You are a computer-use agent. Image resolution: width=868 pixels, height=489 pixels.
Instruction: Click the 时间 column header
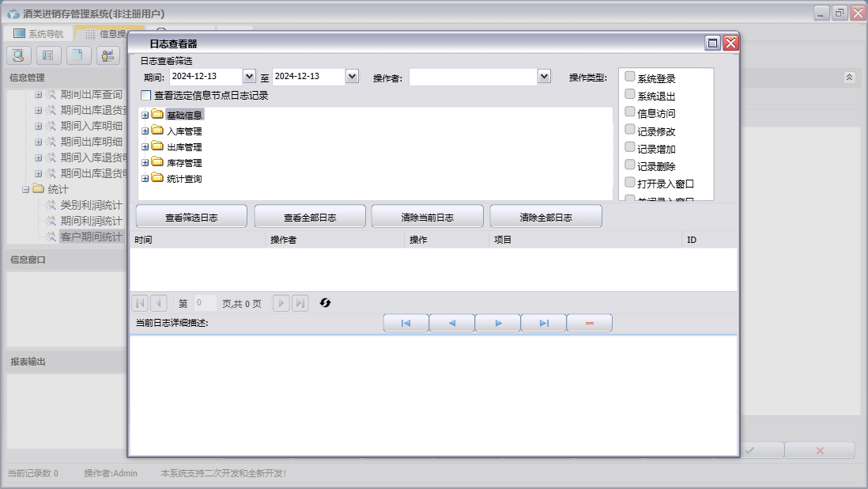(198, 240)
